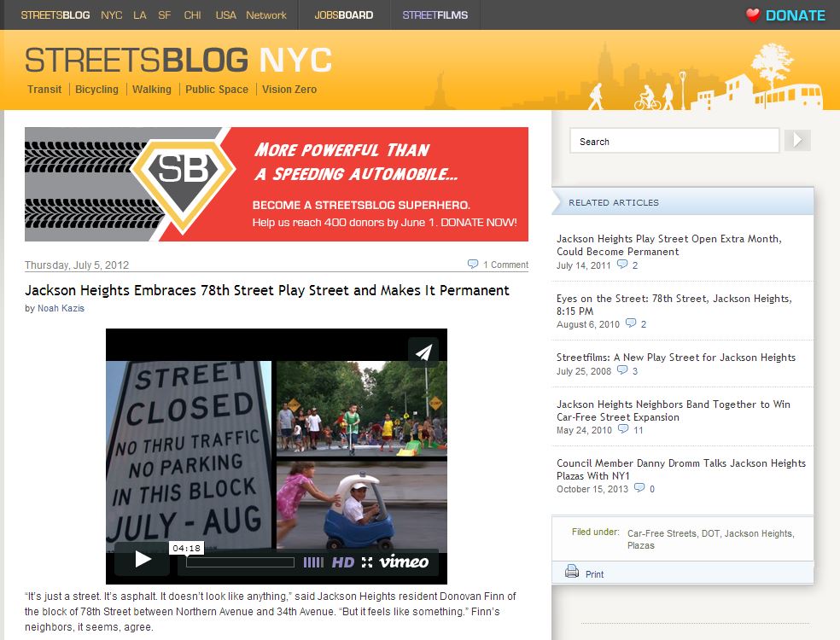Viewport: 840px width, 640px height.
Task: Switch to the SF edition
Action: [165, 15]
